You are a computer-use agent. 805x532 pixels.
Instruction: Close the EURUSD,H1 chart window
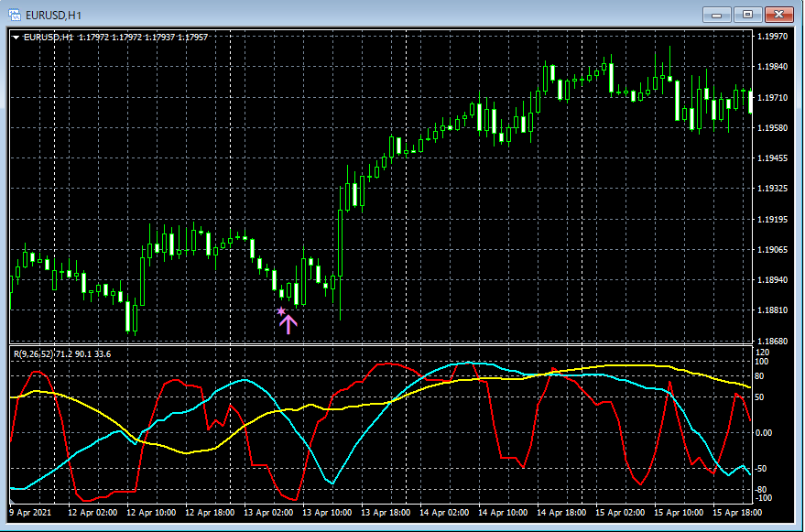(779, 14)
